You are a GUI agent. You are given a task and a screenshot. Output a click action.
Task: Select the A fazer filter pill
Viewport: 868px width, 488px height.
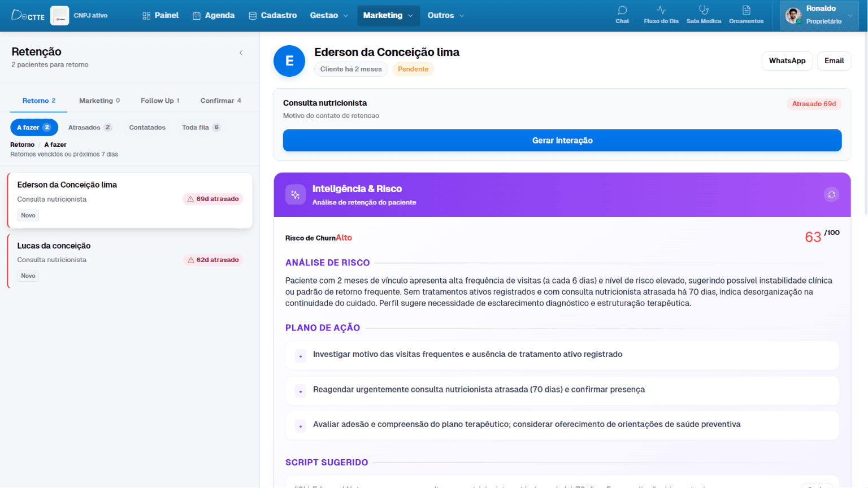pyautogui.click(x=34, y=127)
